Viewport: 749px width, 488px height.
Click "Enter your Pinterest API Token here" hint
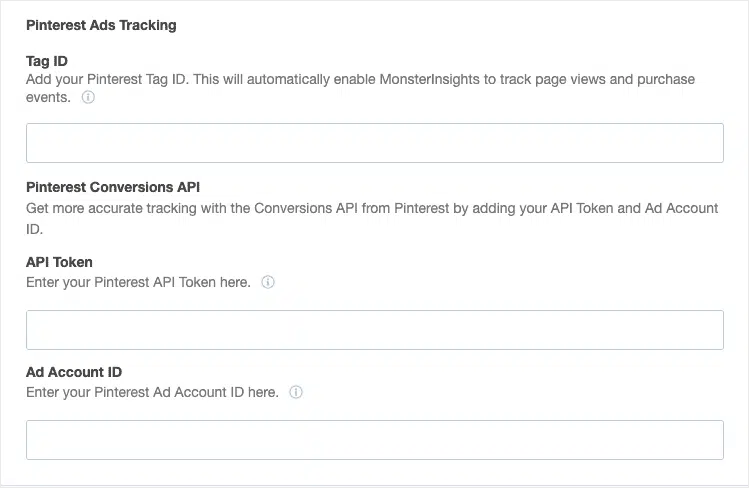click(x=138, y=283)
